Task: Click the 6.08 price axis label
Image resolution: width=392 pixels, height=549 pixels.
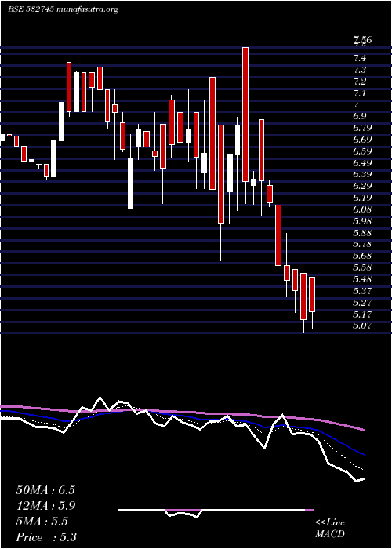Action: point(362,209)
